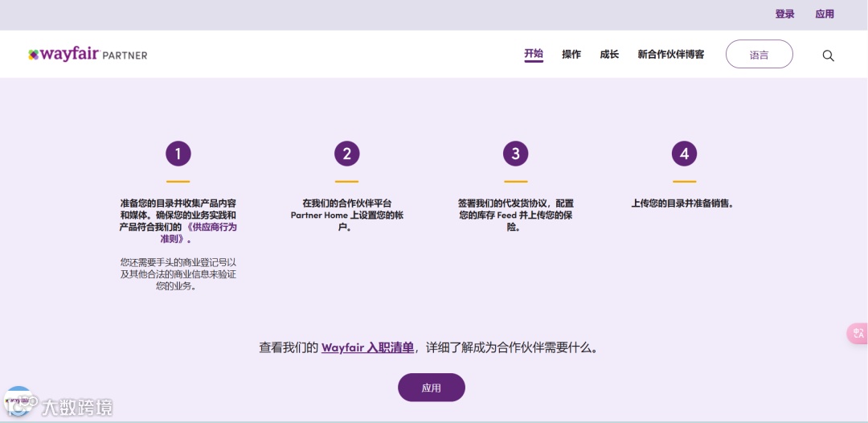868x423 pixels.
Task: Open the 操作 navigation menu
Action: pos(571,54)
